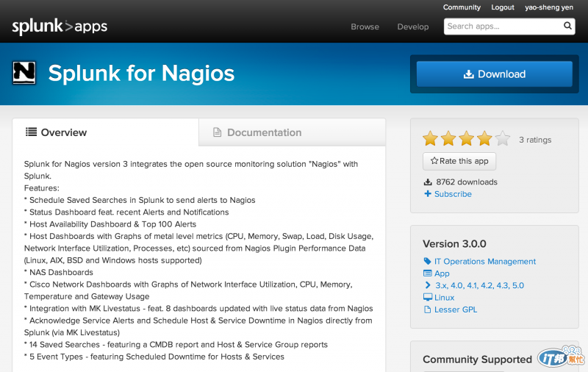The image size is (588, 372).
Task: Select the fourth rating star
Action: 484,138
